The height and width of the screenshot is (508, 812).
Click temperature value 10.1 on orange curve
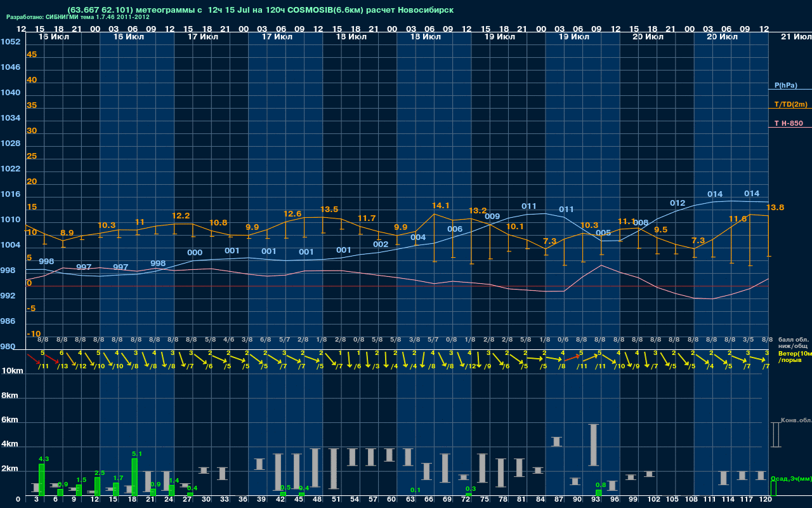515,227
